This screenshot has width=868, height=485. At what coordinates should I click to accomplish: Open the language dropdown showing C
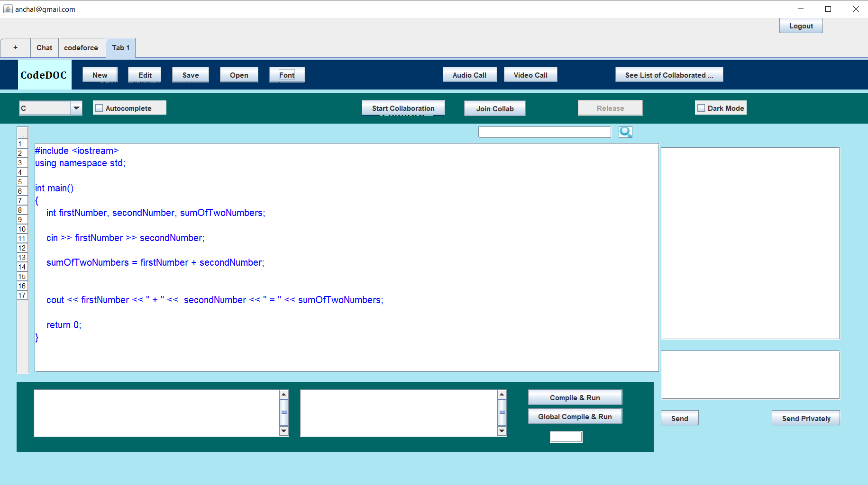tap(50, 108)
